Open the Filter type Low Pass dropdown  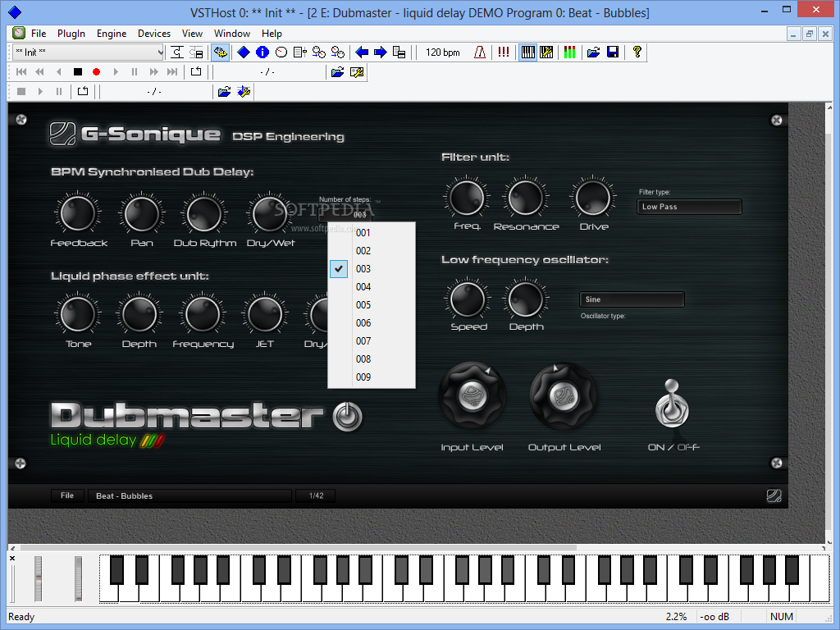click(689, 207)
